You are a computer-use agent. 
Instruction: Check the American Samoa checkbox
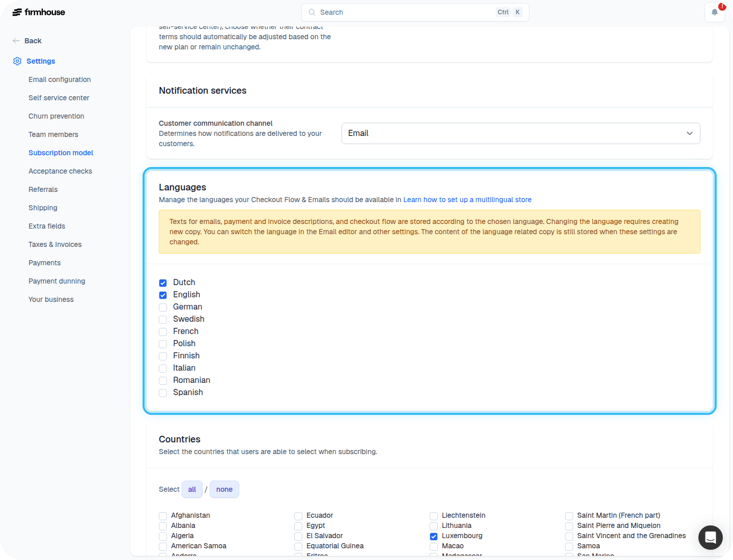[x=163, y=547]
